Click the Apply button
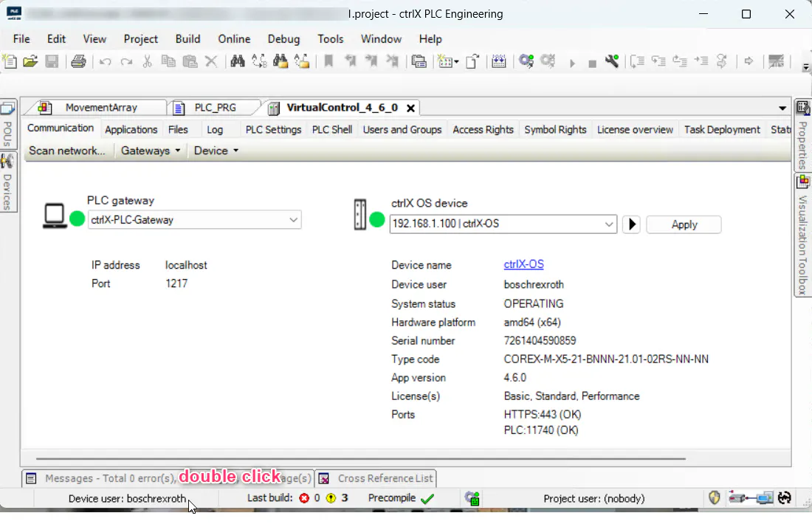 point(684,224)
